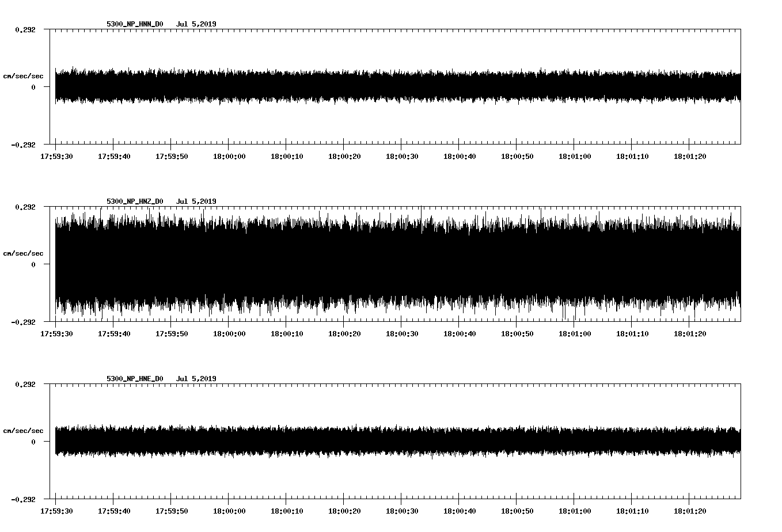Click the 17:59:30 time label on HNZ axis
Screen dimensions: 782x532
click(x=56, y=334)
